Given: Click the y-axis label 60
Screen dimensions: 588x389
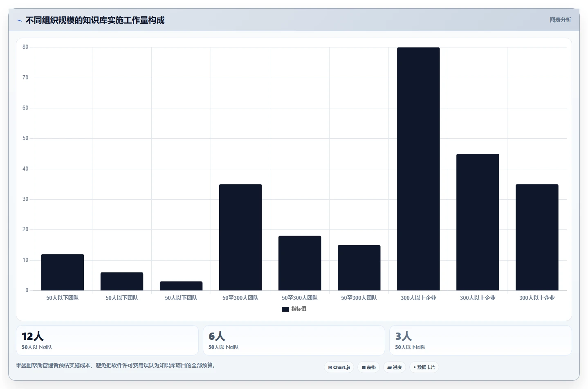Looking at the screenshot, I should coord(25,108).
